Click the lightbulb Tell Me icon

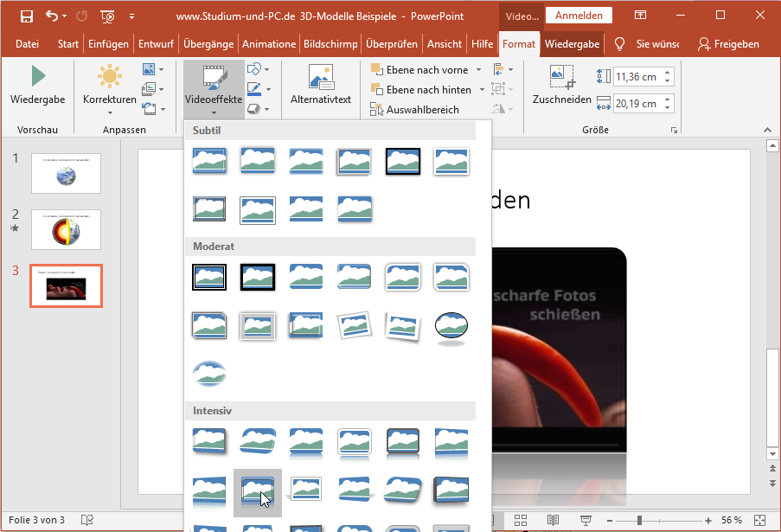619,44
